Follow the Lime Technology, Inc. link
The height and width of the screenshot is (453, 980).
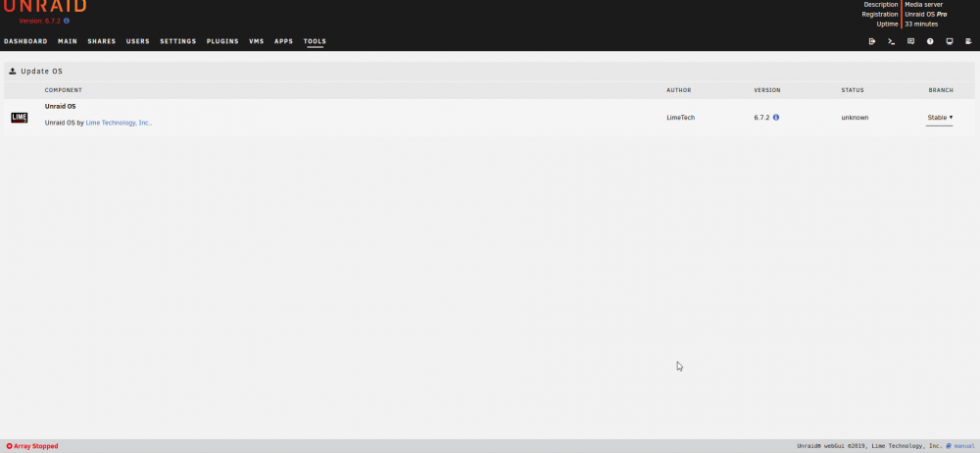119,123
